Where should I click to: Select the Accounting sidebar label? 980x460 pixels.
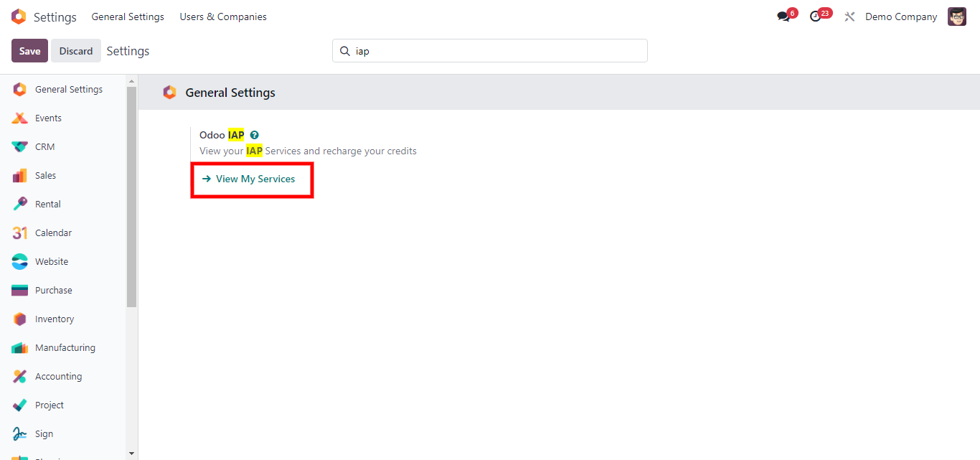click(58, 377)
